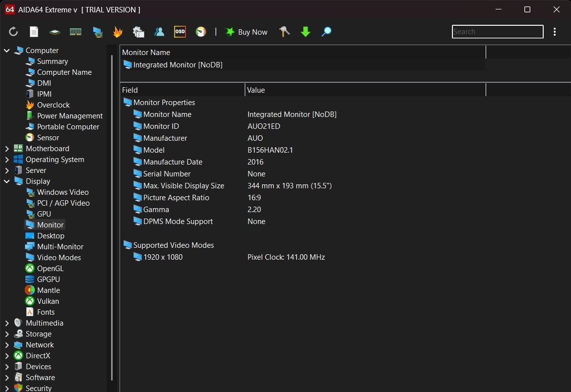The width and height of the screenshot is (571, 392).
Task: Click the magnifier driver search icon
Action: click(x=326, y=32)
